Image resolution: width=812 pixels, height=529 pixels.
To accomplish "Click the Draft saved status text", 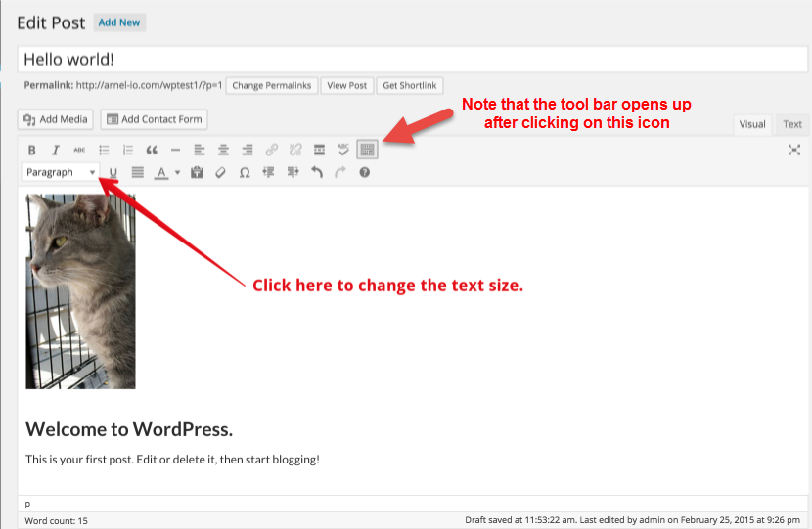I will pyautogui.click(x=632, y=520).
